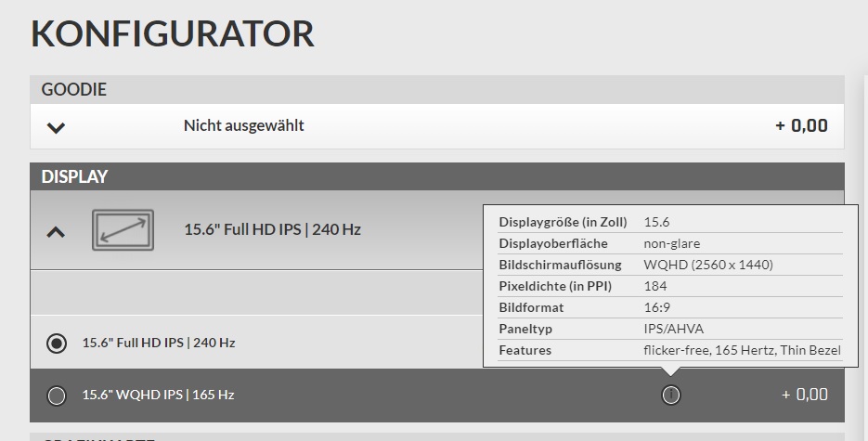The width and height of the screenshot is (868, 441).
Task: Click the Paneltyp row in tooltip
Action: click(x=668, y=329)
